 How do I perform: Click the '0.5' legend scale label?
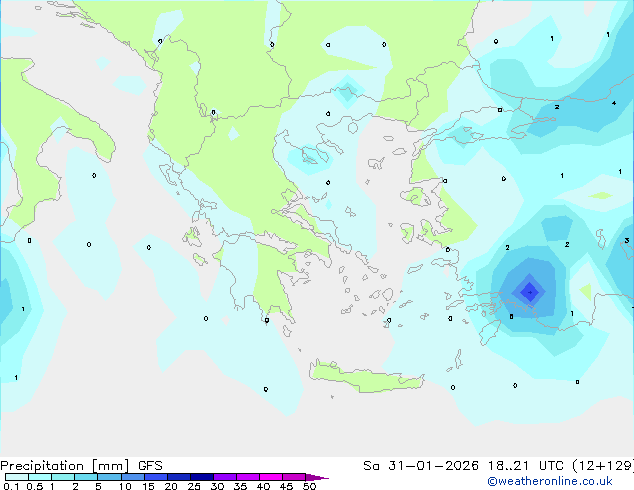tap(35, 486)
